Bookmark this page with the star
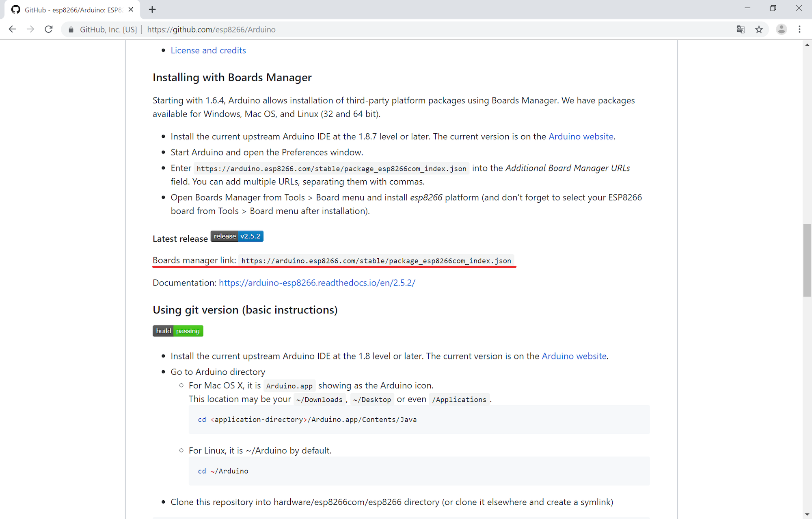The image size is (812, 519). point(759,29)
